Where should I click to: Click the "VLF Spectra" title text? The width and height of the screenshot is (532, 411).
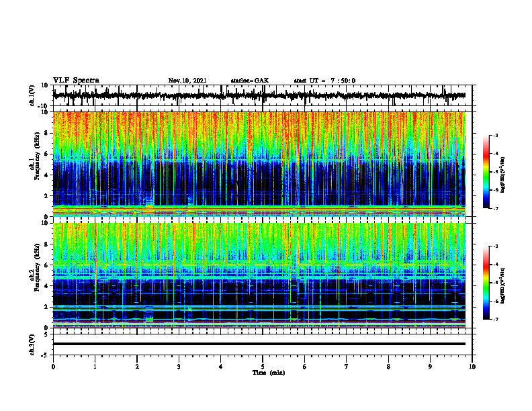pos(76,81)
